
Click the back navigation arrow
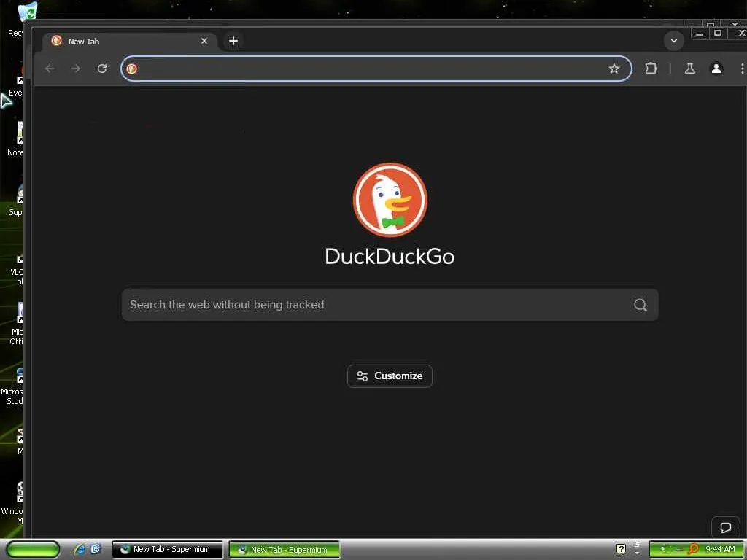pyautogui.click(x=50, y=69)
